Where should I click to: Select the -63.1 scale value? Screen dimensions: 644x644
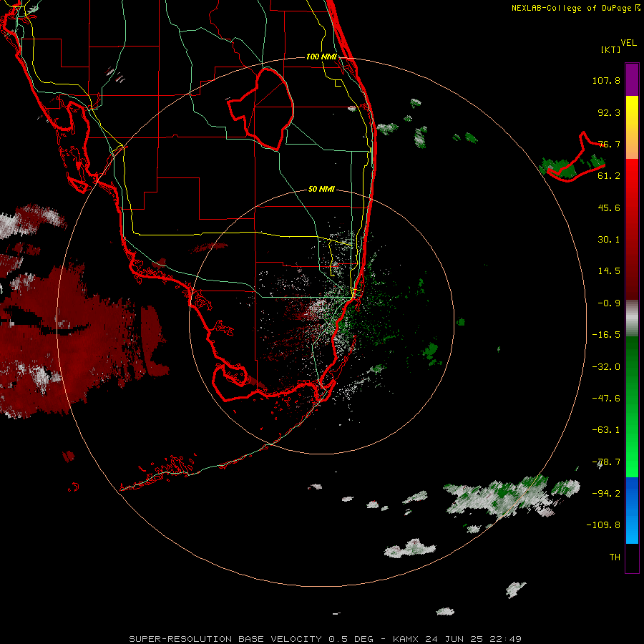(x=606, y=430)
